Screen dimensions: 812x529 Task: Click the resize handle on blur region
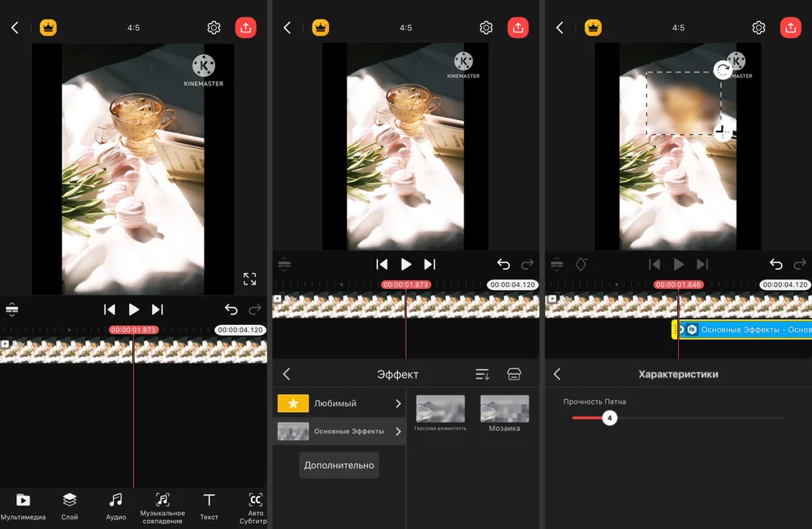tap(722, 132)
